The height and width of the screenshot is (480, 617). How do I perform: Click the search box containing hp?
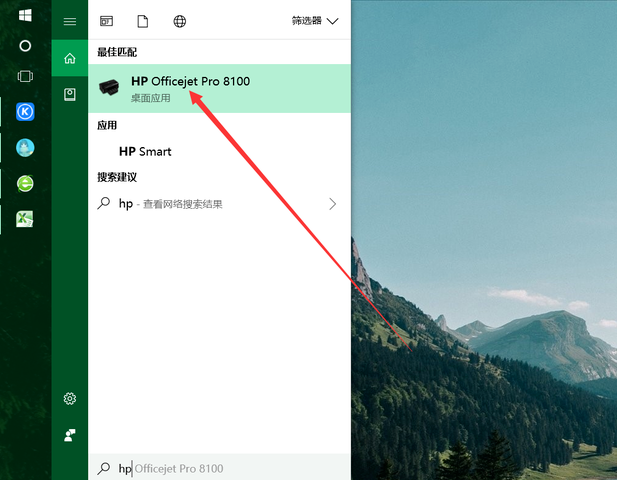tap(220, 468)
